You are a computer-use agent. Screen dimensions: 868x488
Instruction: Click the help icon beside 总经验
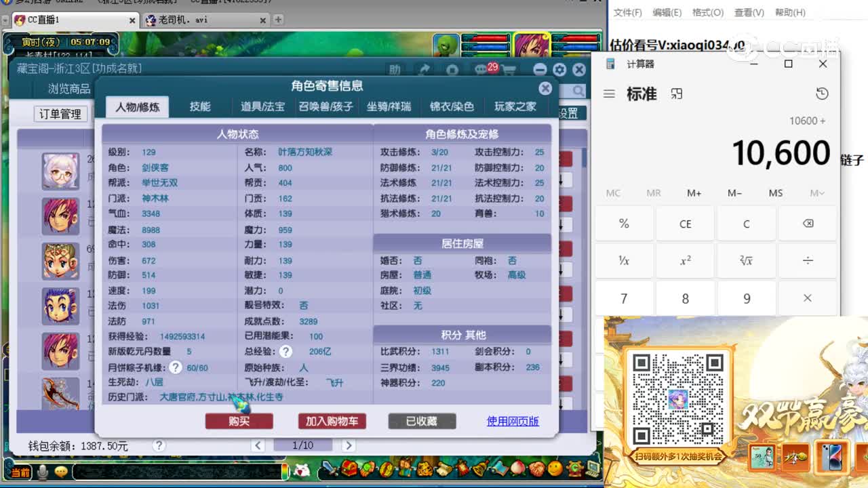[286, 351]
